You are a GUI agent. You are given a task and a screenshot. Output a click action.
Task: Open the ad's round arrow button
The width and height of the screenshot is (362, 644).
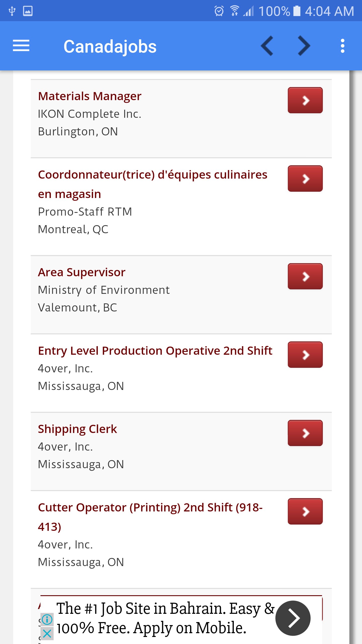point(293,618)
